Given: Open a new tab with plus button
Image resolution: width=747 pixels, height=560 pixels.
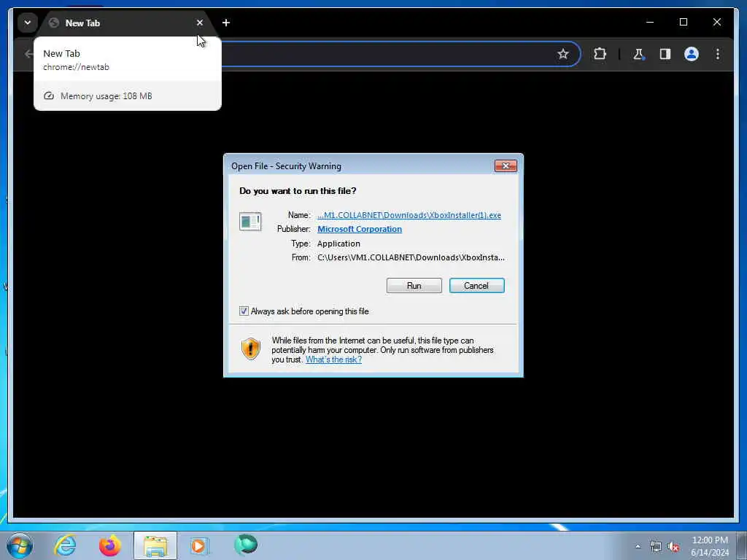Looking at the screenshot, I should pos(226,23).
